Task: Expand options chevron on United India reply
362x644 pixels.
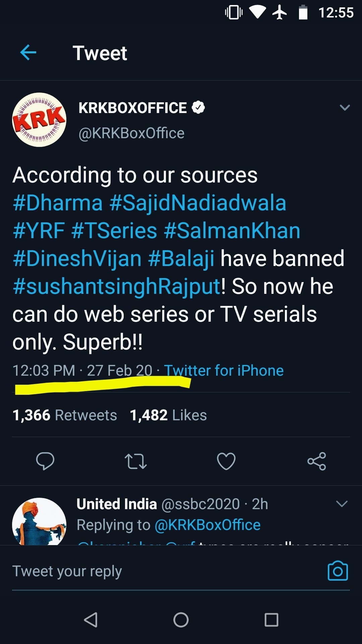Action: 342,504
